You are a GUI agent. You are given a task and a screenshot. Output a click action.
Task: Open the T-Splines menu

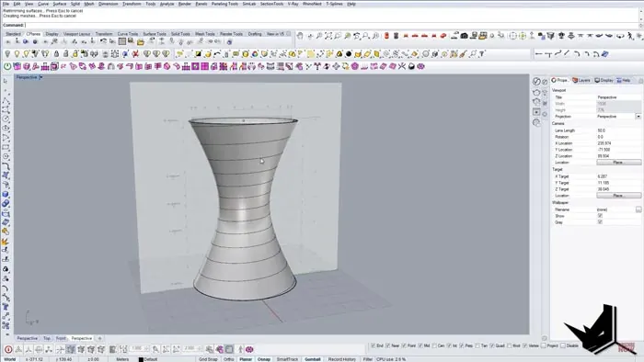[334, 4]
